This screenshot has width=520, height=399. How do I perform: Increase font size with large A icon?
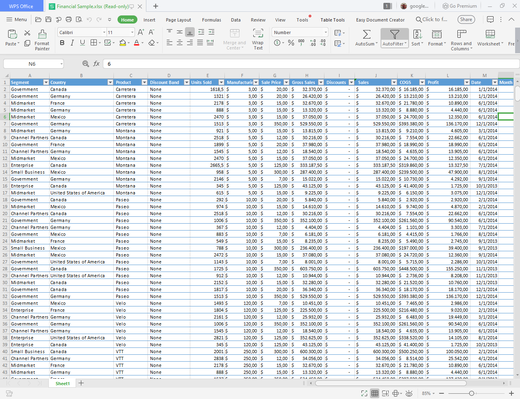[x=141, y=32]
